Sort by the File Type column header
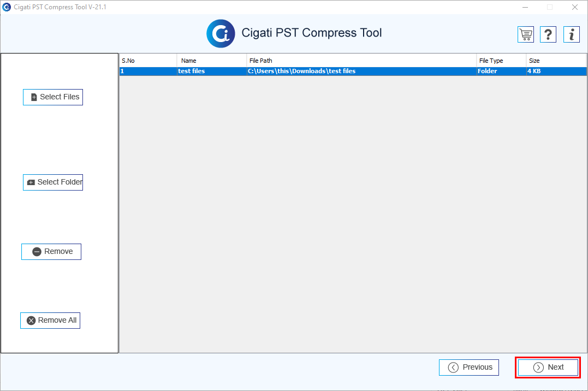Viewport: 588px width, 391px height. pos(501,61)
